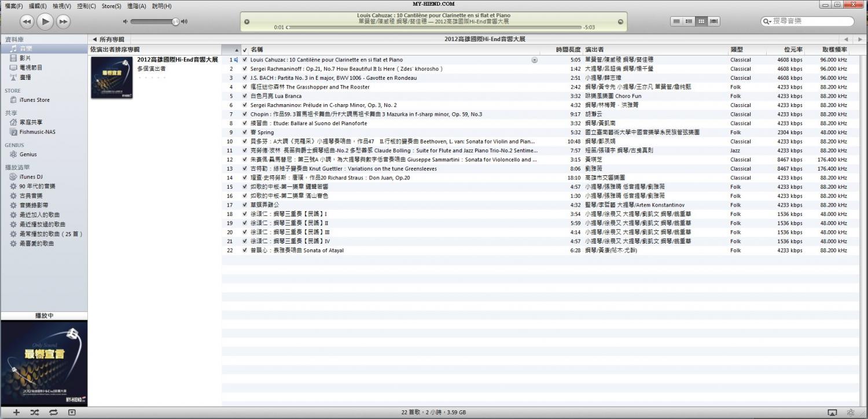This screenshot has width=868, height=419.
Task: Click the now playing artwork in the bottom-left panel
Action: [44, 363]
